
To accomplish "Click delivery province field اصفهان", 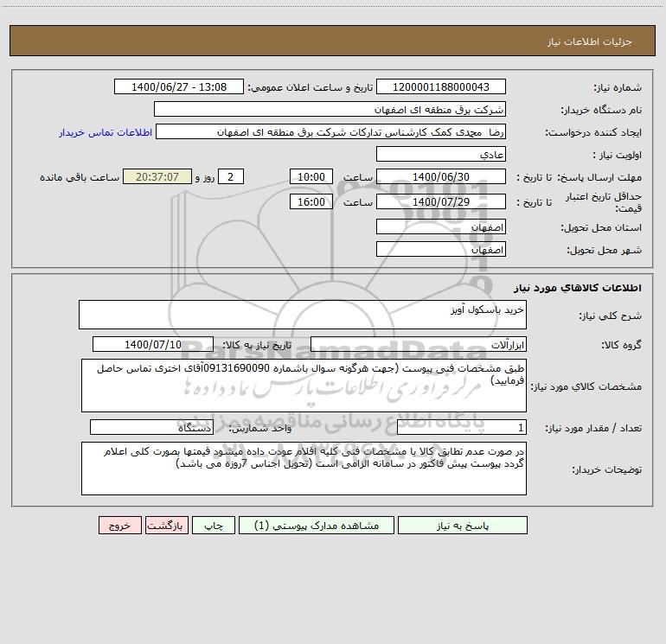I will (x=441, y=226).
